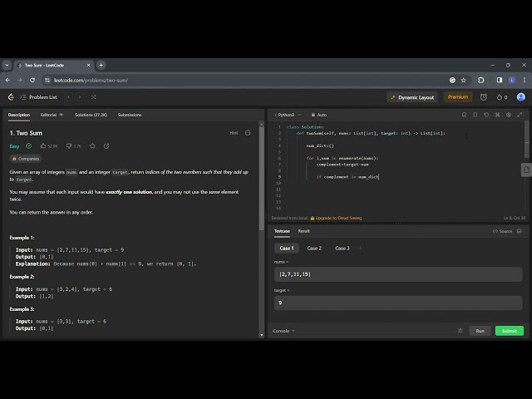Click the target input field
532x399 pixels.
[398, 303]
